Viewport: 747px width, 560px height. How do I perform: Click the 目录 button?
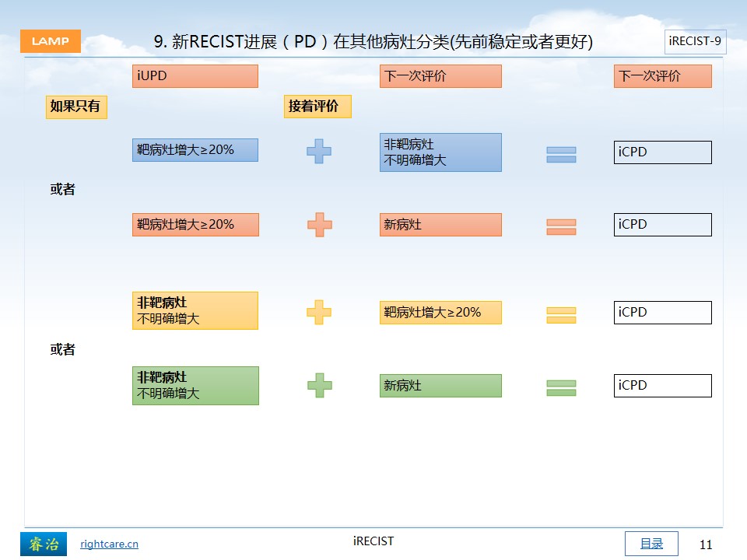[651, 544]
